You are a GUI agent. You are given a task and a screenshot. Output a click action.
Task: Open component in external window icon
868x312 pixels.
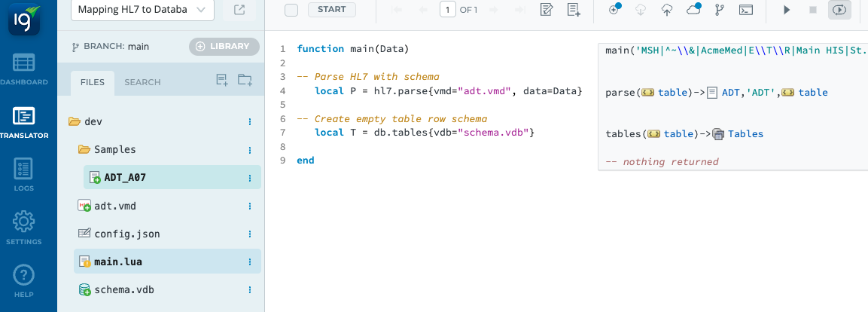pos(239,10)
